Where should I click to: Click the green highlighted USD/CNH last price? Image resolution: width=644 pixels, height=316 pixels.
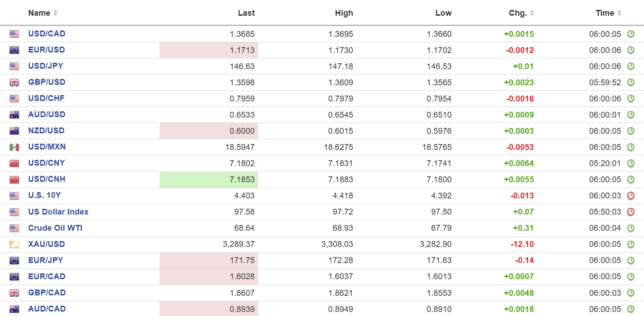click(x=209, y=180)
